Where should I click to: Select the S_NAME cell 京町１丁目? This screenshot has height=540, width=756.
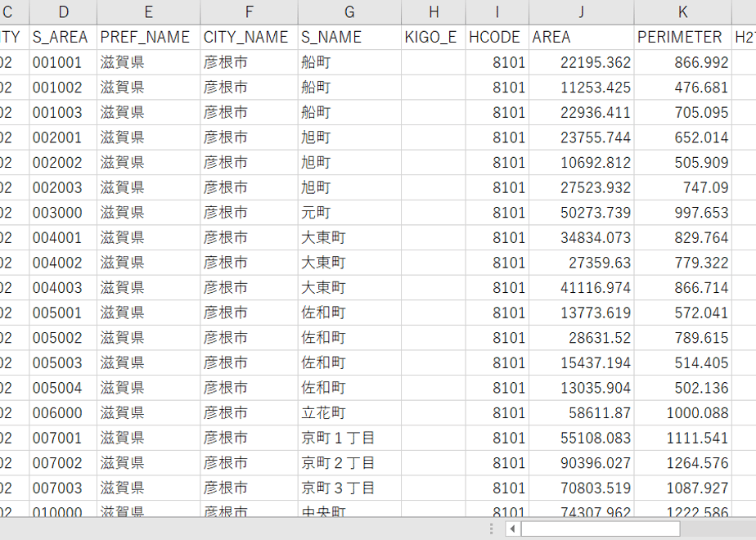tap(349, 439)
